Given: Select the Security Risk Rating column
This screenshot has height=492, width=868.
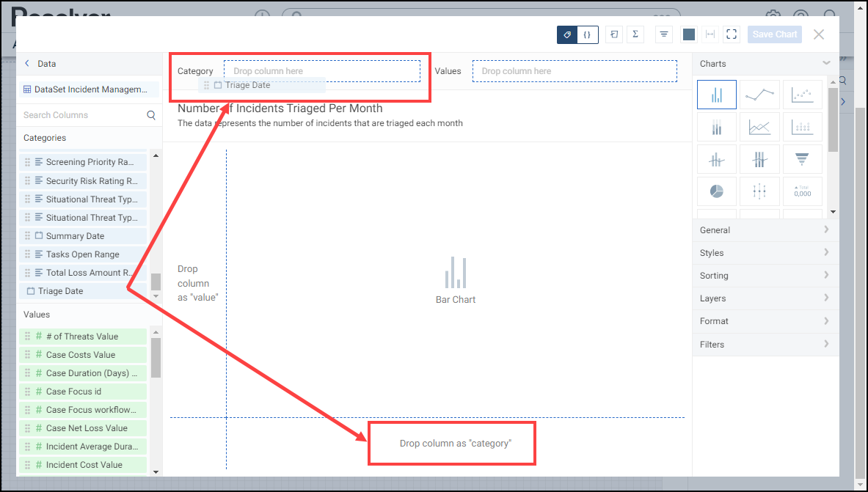Looking at the screenshot, I should click(x=83, y=181).
